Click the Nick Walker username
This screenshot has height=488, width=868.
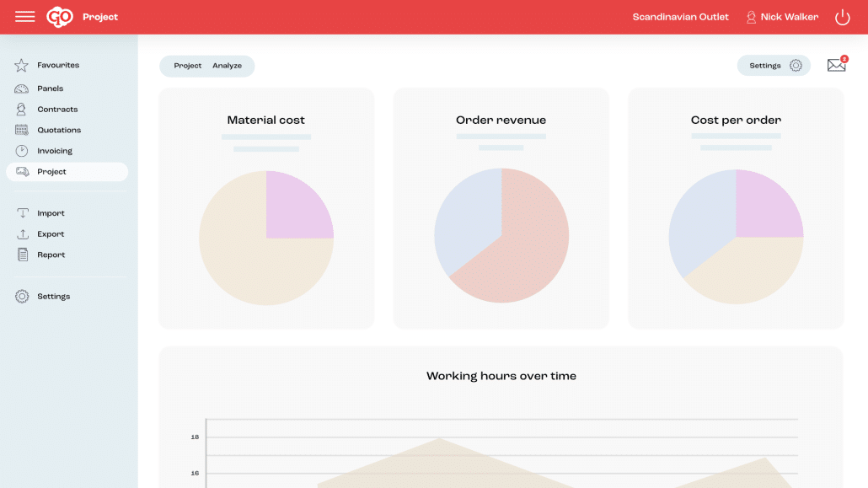click(x=790, y=17)
